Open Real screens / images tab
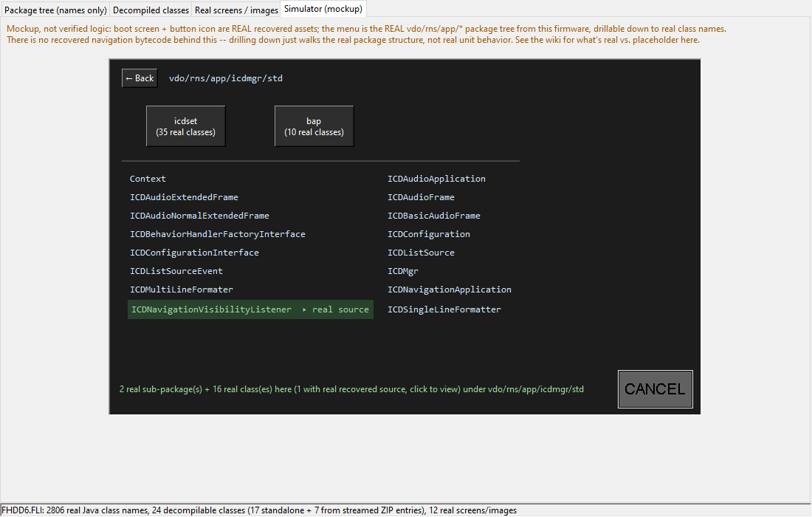This screenshot has height=517, width=812. point(236,10)
